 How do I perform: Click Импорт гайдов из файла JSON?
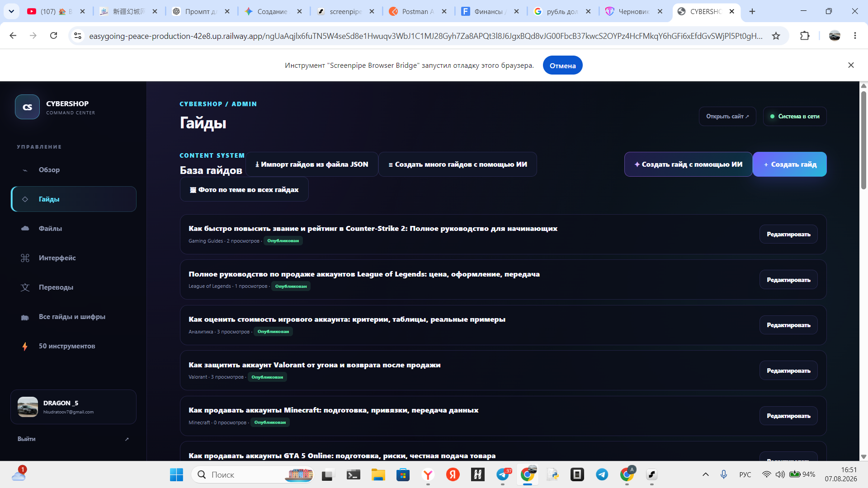311,164
